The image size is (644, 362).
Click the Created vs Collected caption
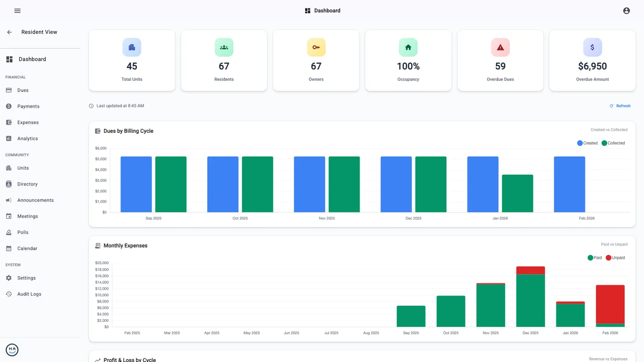click(609, 130)
